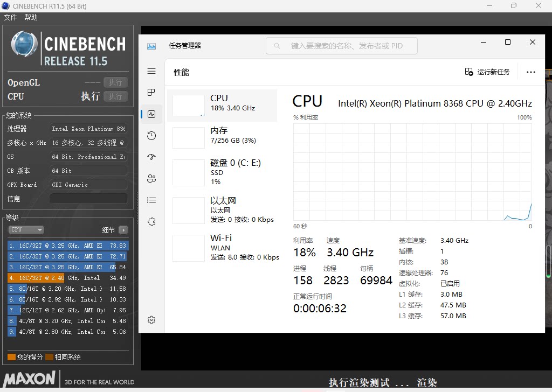Select ranking row 5 score 11.58
The width and height of the screenshot is (552, 392).
[x=67, y=289]
